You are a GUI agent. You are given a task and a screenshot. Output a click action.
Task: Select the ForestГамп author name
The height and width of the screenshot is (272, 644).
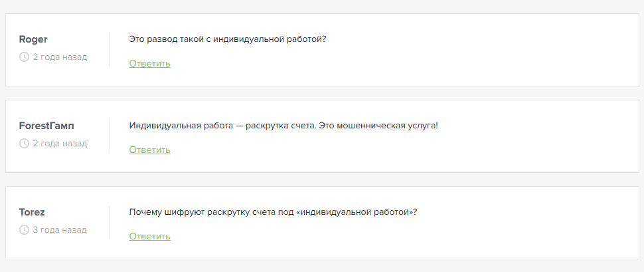tap(46, 126)
